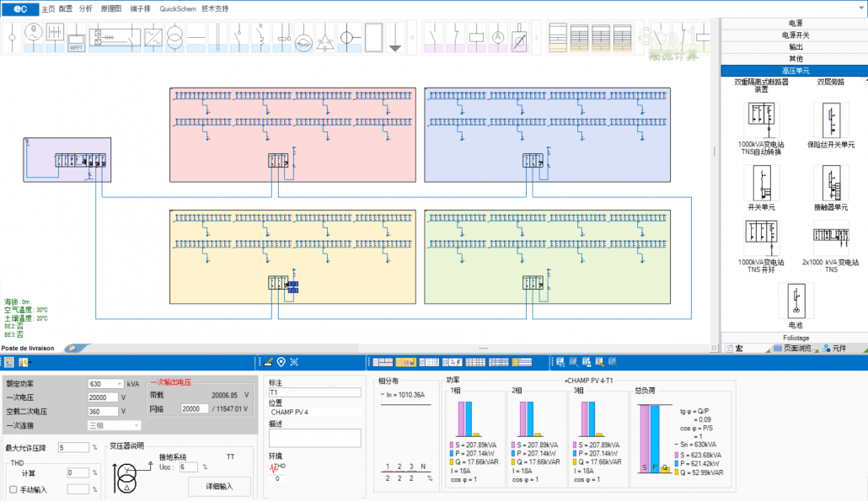Click the 一次电压 input field

[x=106, y=397]
